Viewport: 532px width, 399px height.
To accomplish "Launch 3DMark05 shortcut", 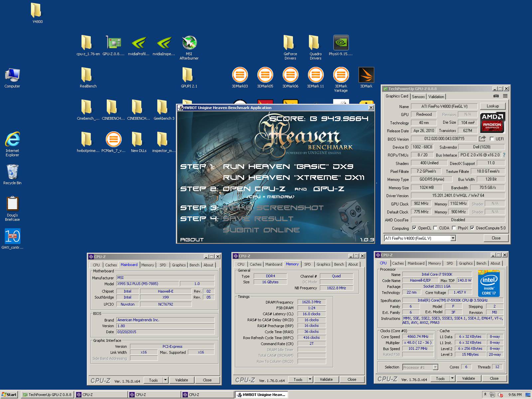I will [265, 77].
